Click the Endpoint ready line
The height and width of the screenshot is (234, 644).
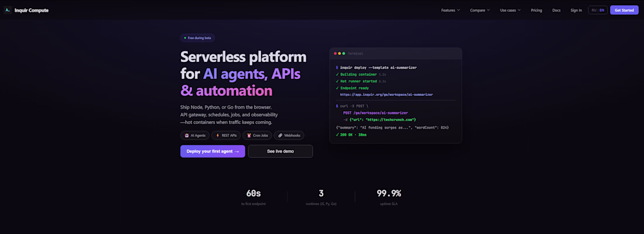pyautogui.click(x=352, y=88)
